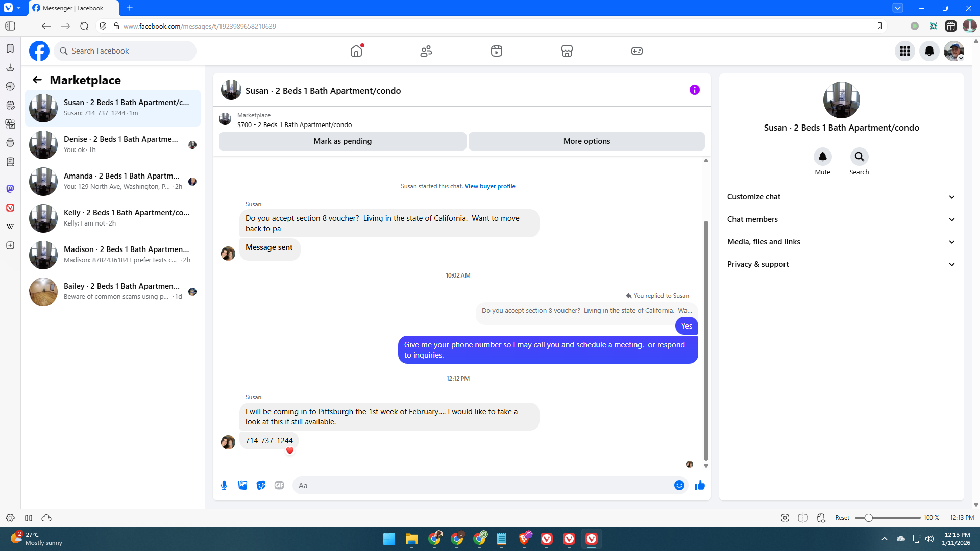
Task: Open the Gaming controller icon
Action: tap(637, 51)
